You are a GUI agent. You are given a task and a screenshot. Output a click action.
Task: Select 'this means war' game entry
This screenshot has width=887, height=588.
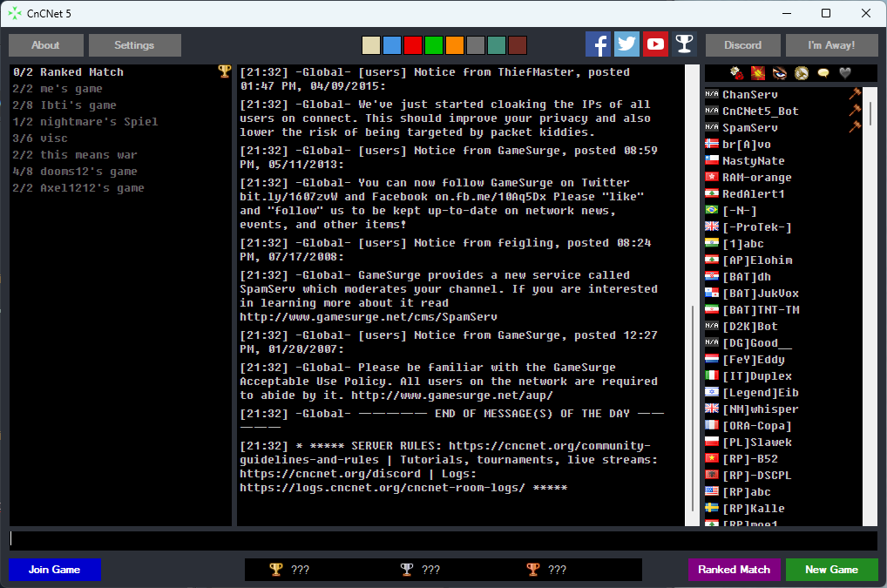120,154
